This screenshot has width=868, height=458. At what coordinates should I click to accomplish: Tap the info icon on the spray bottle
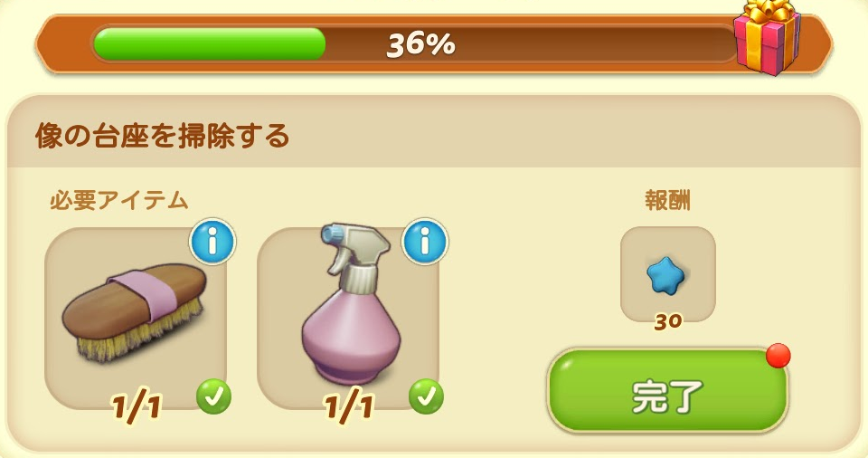tap(425, 243)
